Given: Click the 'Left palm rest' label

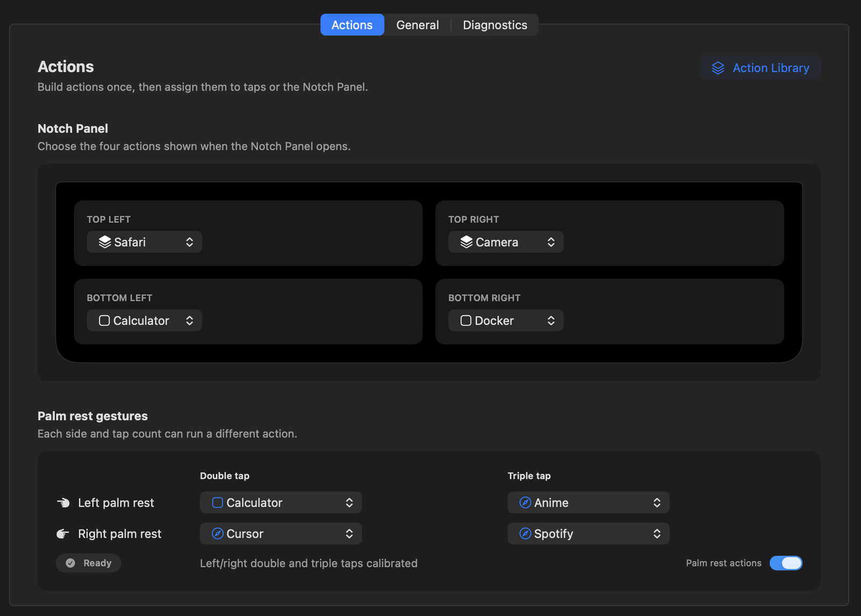Looking at the screenshot, I should [116, 502].
